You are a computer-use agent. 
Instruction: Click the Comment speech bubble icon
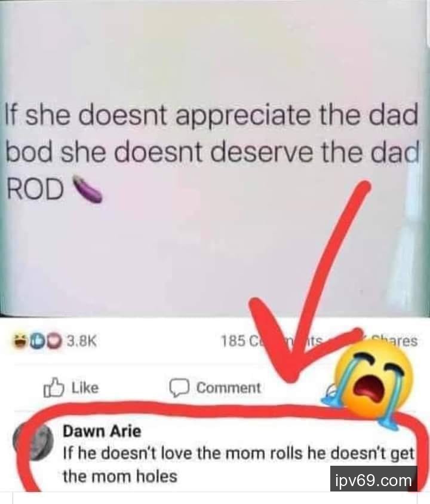tap(179, 388)
